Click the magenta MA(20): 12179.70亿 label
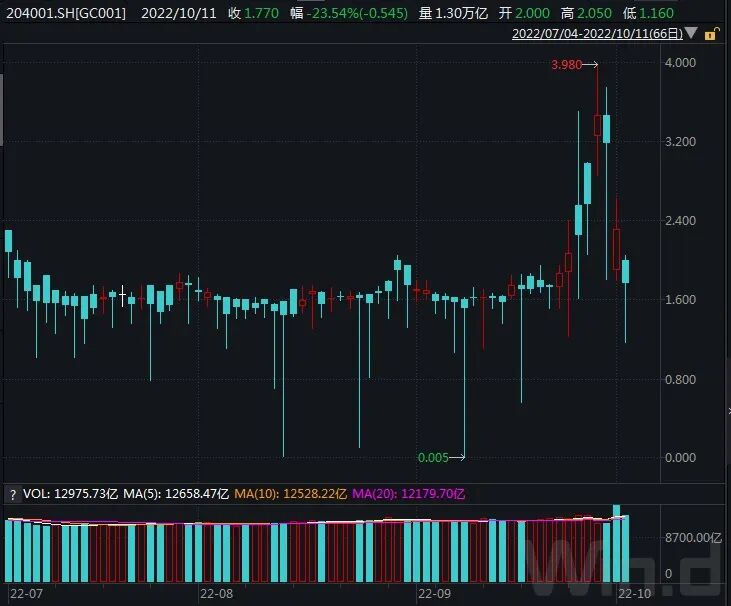 click(x=408, y=494)
